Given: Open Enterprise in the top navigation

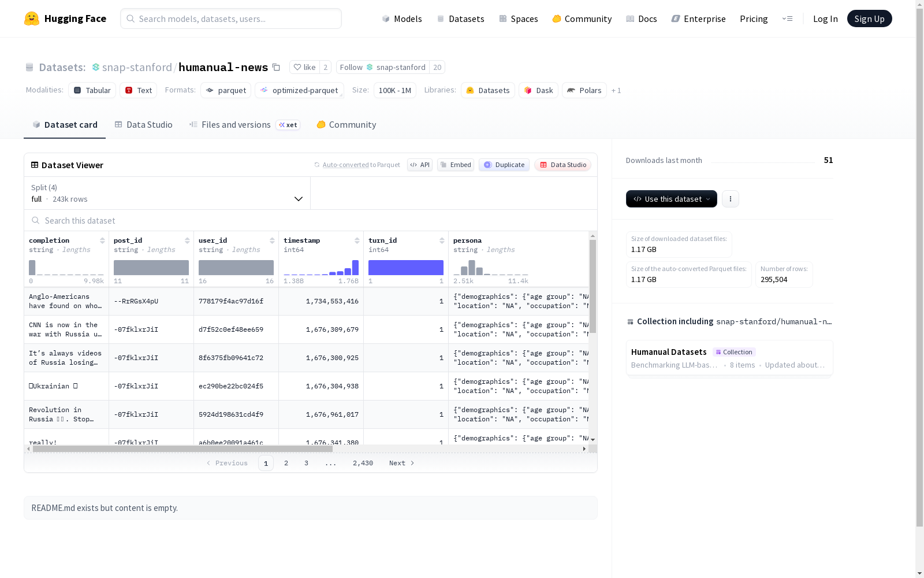Looking at the screenshot, I should click(698, 18).
